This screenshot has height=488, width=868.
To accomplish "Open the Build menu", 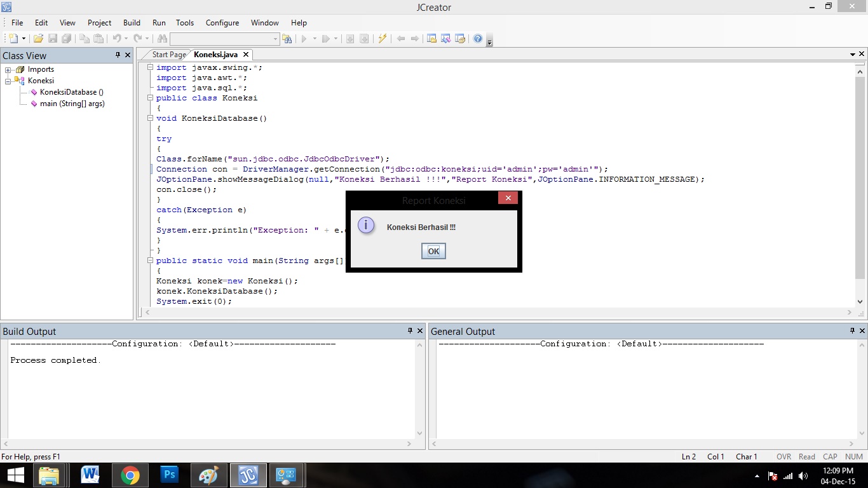I will tap(132, 22).
